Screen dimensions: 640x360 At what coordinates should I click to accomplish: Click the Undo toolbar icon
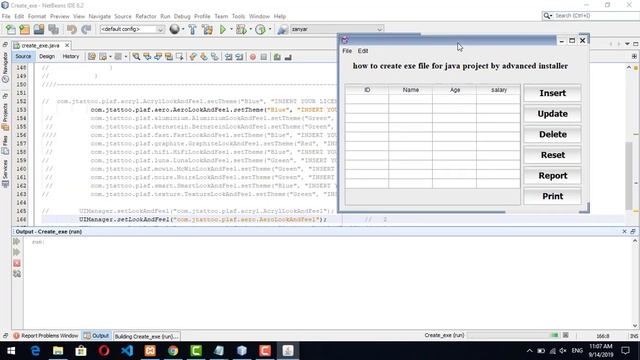pos(72,29)
